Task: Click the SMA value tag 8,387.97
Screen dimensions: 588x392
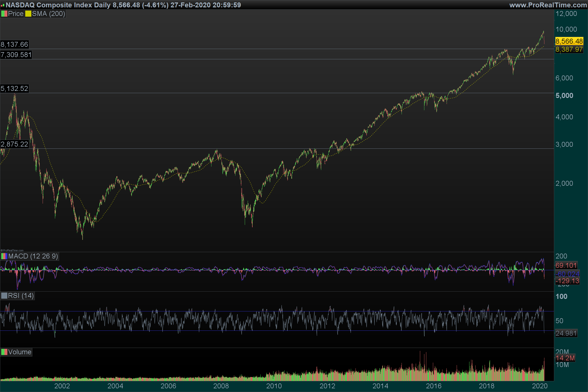Action: click(x=569, y=49)
